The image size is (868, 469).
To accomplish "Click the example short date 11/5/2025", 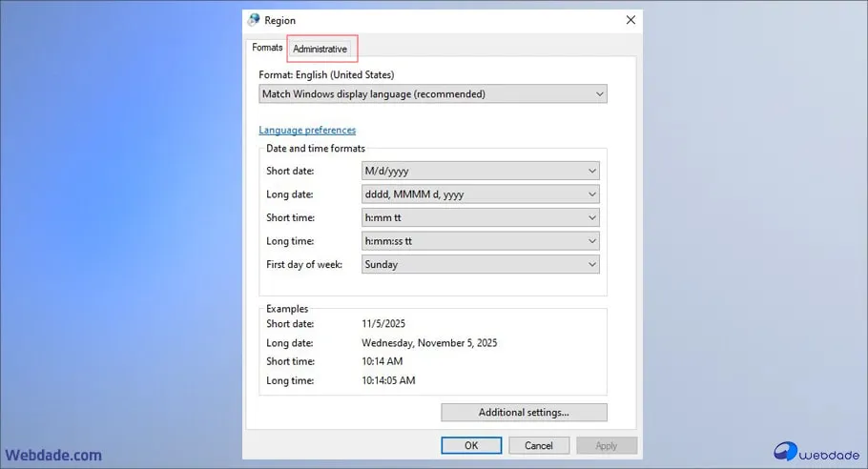I will point(383,323).
